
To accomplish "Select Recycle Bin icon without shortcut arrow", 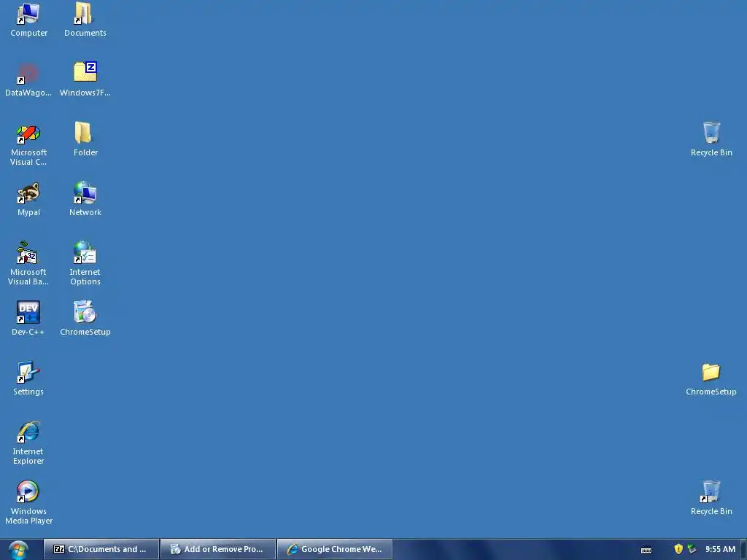I will [x=711, y=139].
